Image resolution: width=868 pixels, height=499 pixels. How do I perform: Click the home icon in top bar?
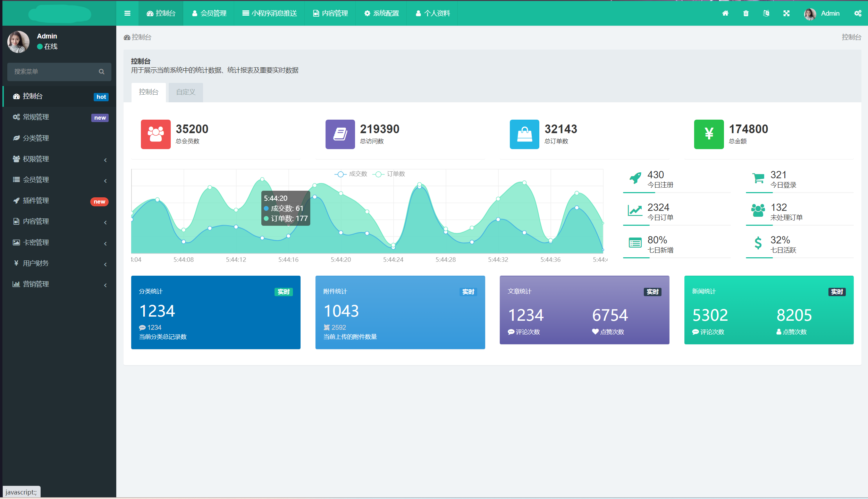point(725,13)
